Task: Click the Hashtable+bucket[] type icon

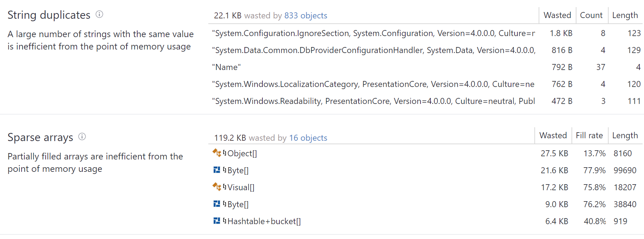Action: pyautogui.click(x=216, y=221)
